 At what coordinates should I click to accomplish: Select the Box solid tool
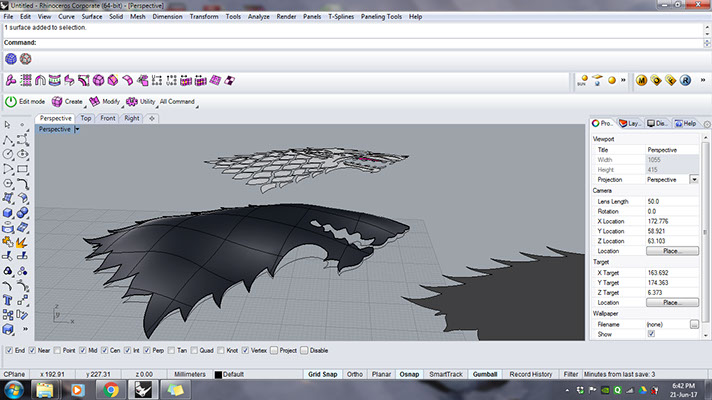(8, 212)
